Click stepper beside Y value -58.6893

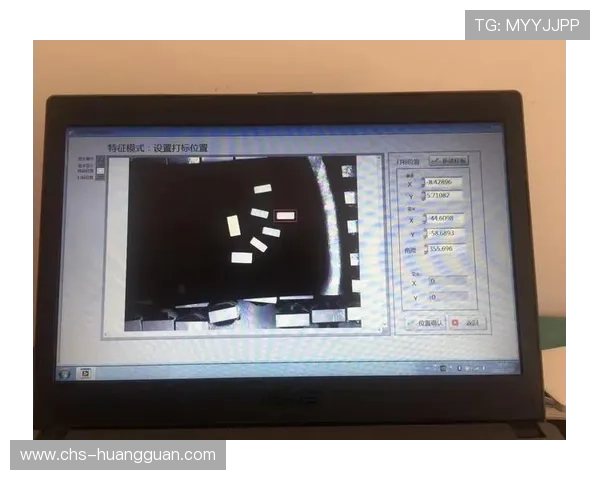425,233
